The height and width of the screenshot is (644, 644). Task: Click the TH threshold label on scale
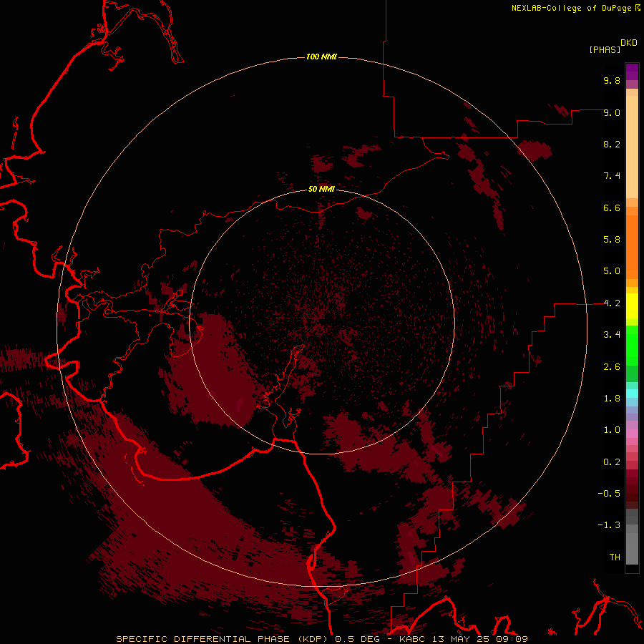pyautogui.click(x=615, y=557)
